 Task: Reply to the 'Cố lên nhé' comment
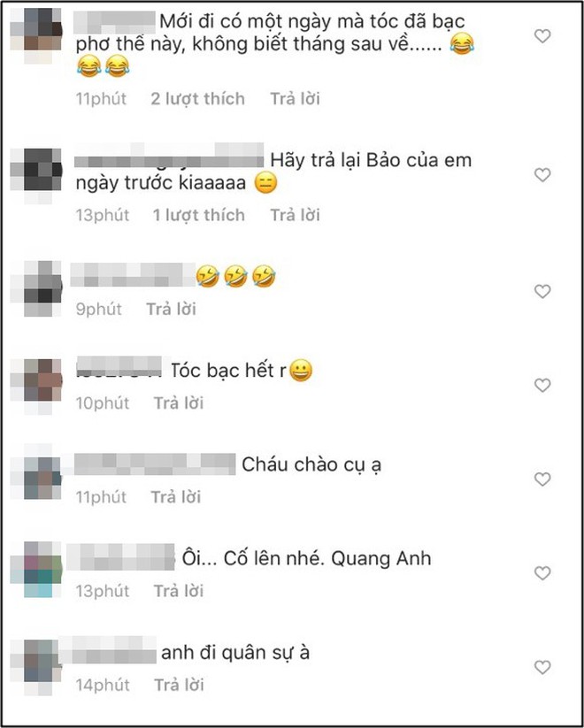pyautogui.click(x=179, y=591)
